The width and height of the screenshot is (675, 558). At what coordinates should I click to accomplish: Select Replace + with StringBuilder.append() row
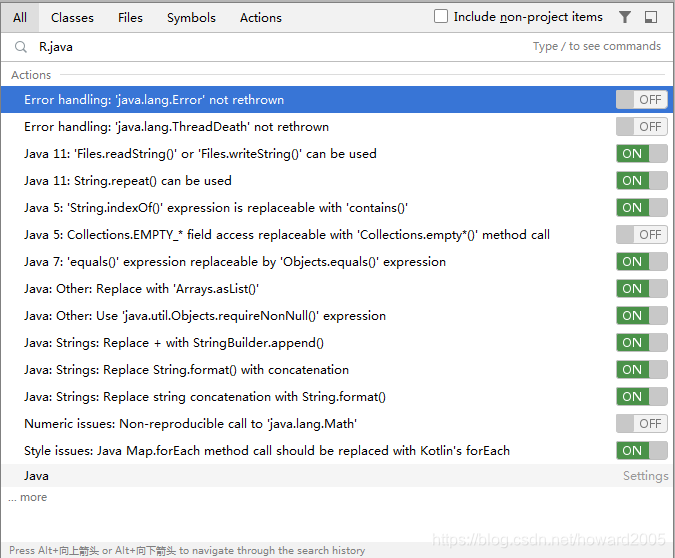click(x=337, y=342)
